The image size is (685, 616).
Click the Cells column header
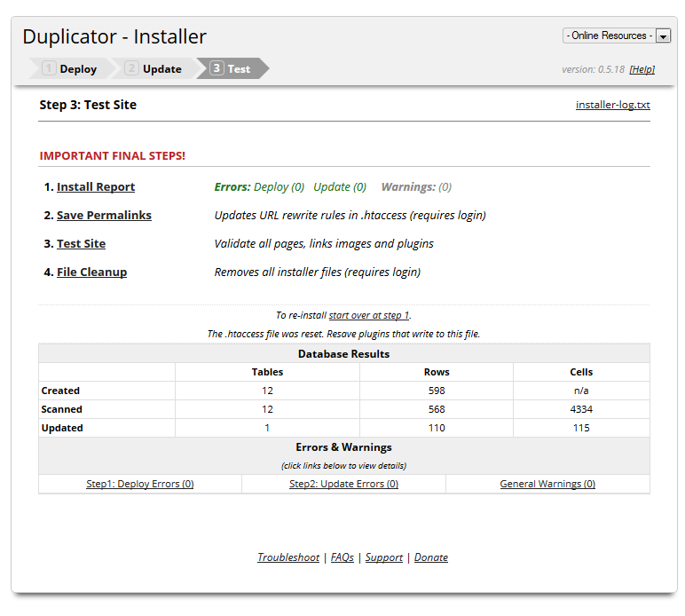click(x=581, y=372)
